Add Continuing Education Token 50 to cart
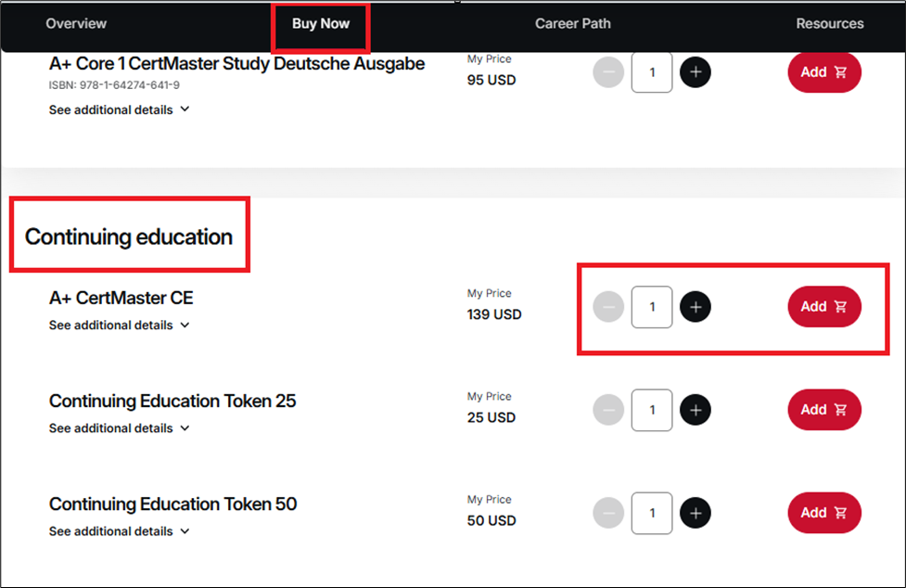 click(824, 513)
